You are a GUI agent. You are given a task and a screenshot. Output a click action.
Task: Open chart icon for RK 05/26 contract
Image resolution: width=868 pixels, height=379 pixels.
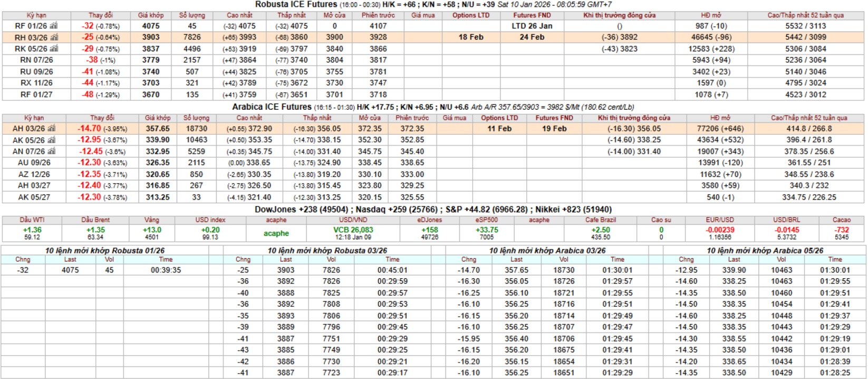click(54, 49)
